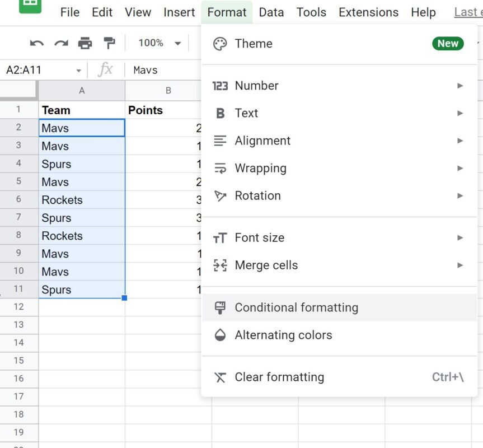Click the Font size TT icon
The width and height of the screenshot is (483, 448).
tap(220, 238)
